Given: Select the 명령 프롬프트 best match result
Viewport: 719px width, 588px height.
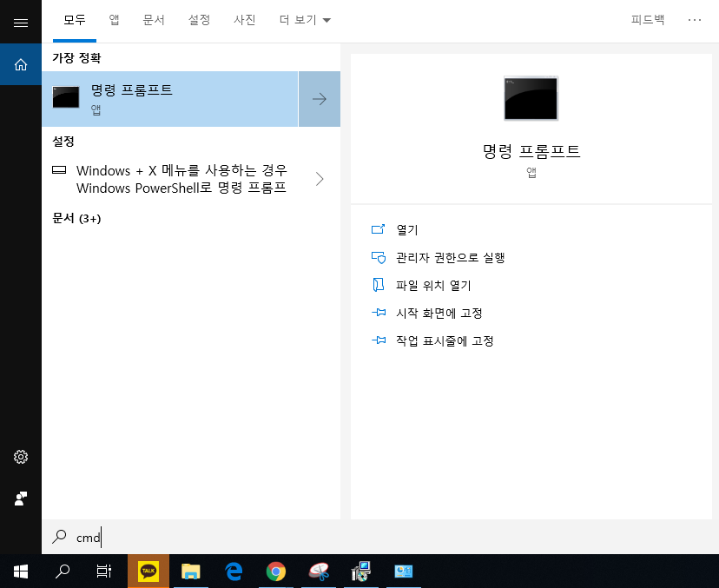Looking at the screenshot, I should (x=169, y=99).
